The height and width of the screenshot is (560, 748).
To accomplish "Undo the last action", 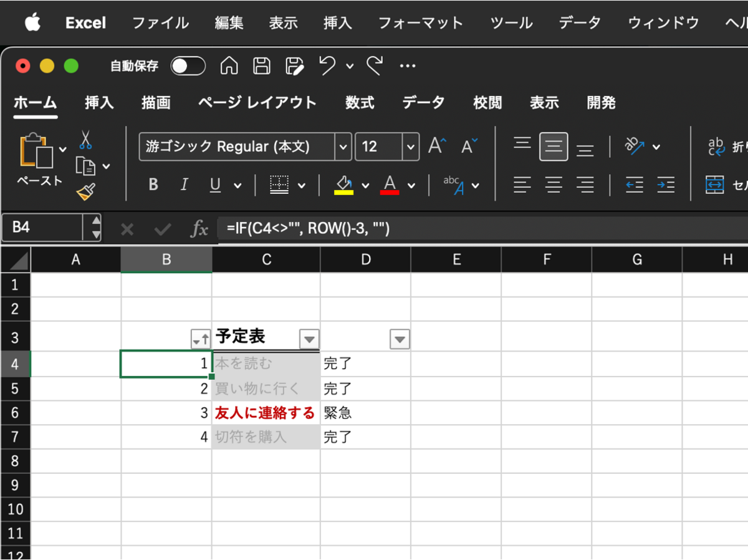I will point(328,65).
